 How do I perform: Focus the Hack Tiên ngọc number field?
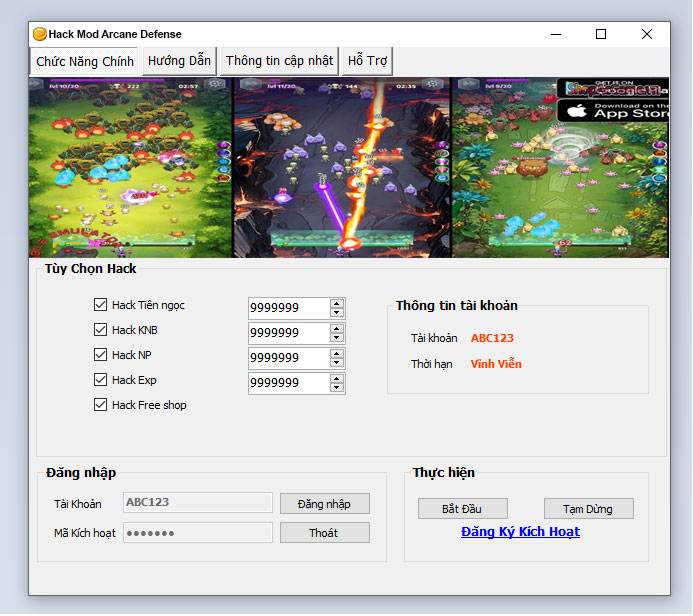pos(289,308)
